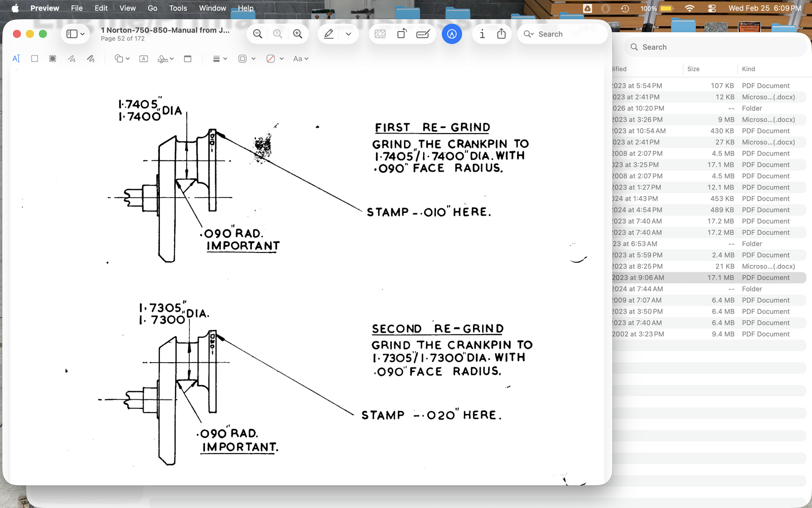
Task: Zoom in on the page
Action: [298, 34]
